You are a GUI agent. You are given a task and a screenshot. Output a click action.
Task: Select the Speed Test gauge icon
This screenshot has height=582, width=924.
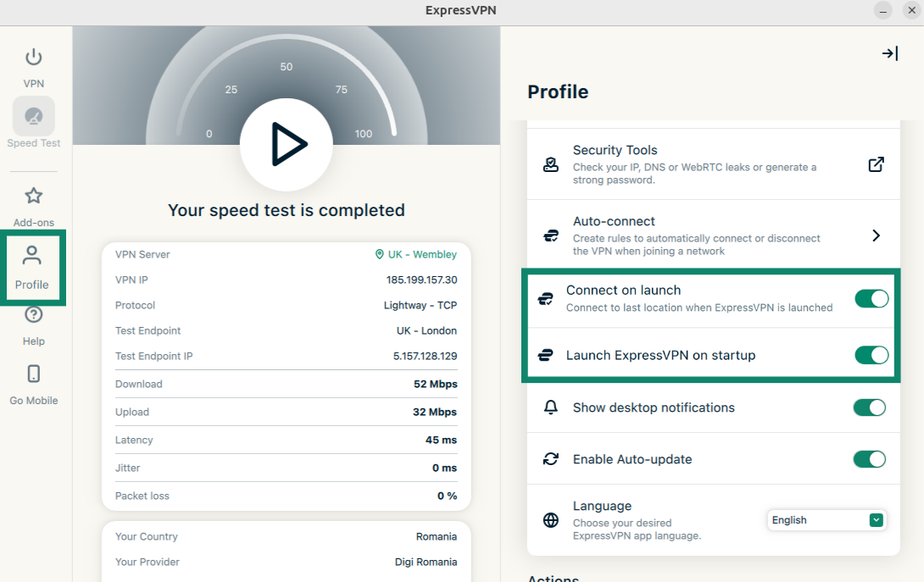[34, 117]
